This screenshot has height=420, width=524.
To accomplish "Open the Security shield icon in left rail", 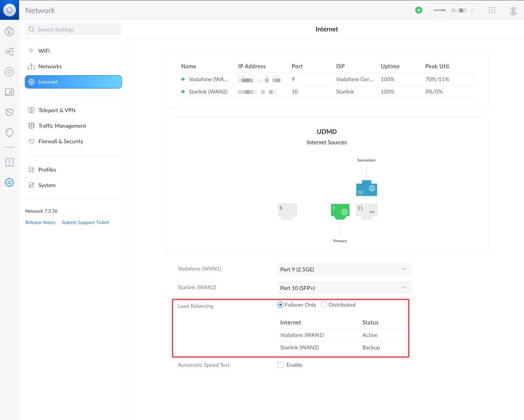I will pyautogui.click(x=9, y=112).
